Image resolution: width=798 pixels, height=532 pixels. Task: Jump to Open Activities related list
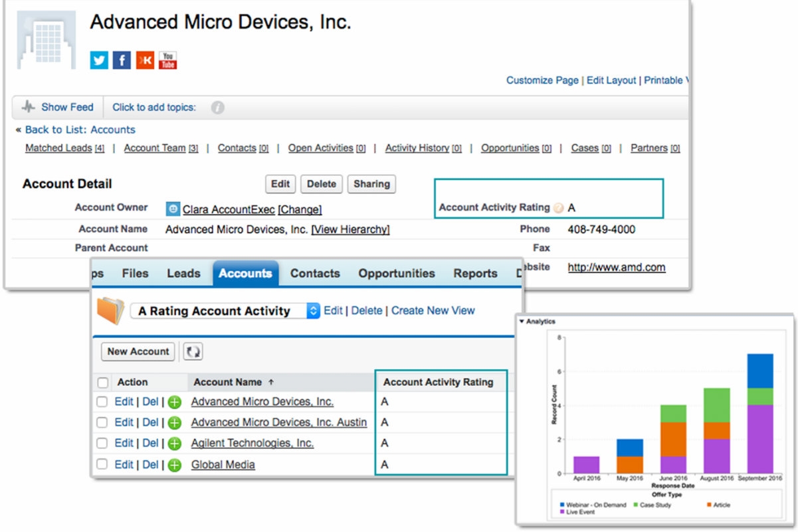pos(327,148)
